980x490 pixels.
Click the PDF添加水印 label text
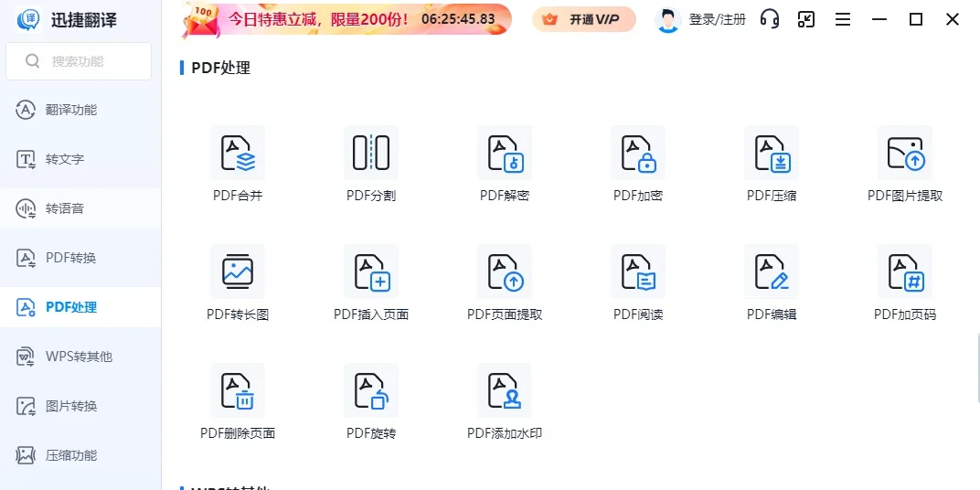click(x=505, y=433)
